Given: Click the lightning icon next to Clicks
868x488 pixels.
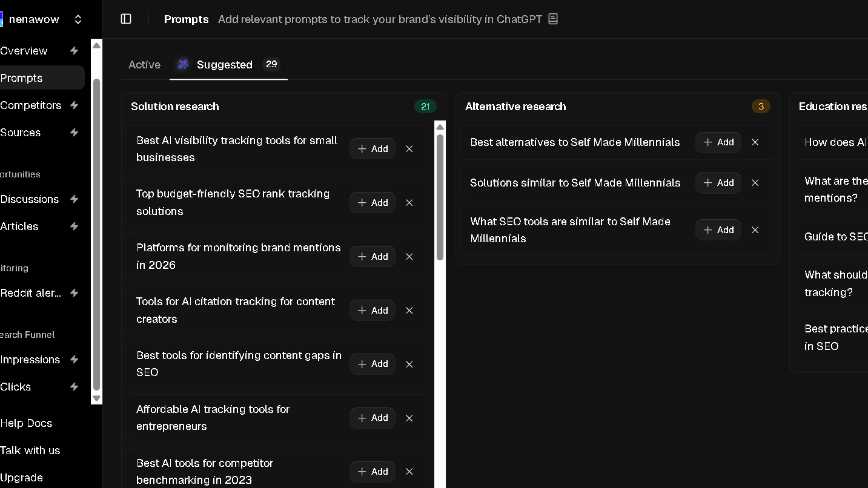Looking at the screenshot, I should (74, 387).
